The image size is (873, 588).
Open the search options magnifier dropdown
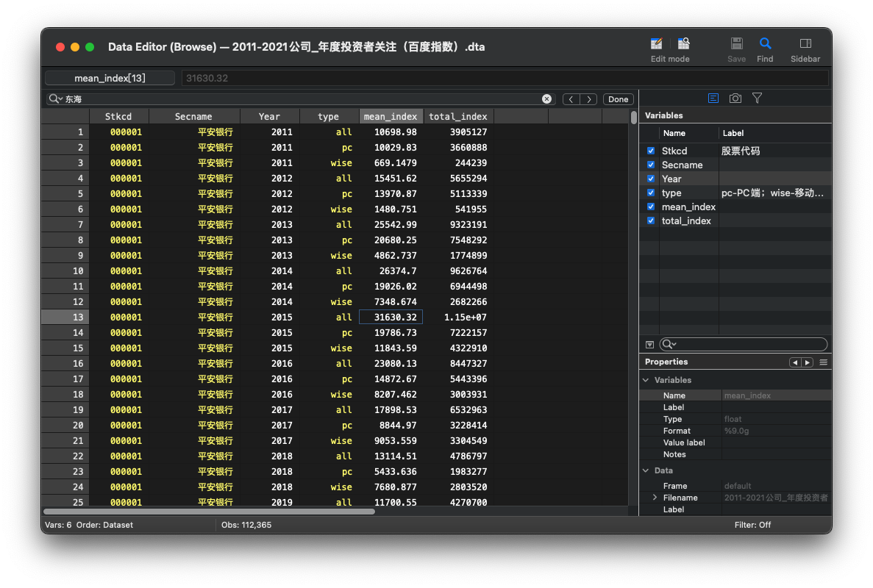pos(55,99)
